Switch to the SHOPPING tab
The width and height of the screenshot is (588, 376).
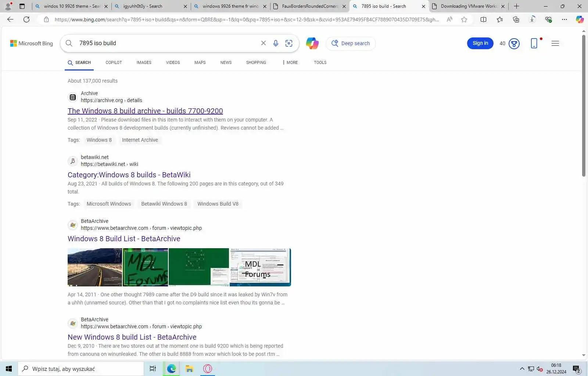(256, 62)
